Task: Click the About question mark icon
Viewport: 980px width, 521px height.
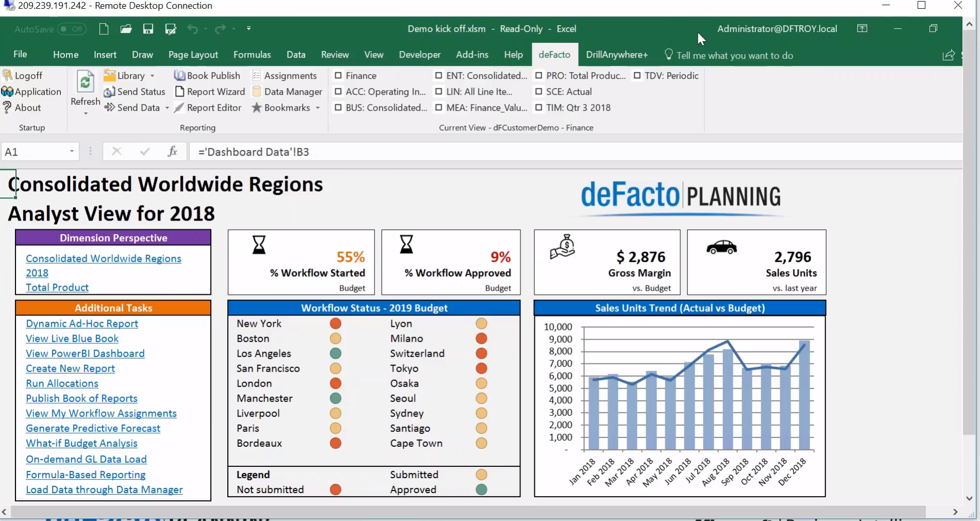Action: pyautogui.click(x=7, y=107)
